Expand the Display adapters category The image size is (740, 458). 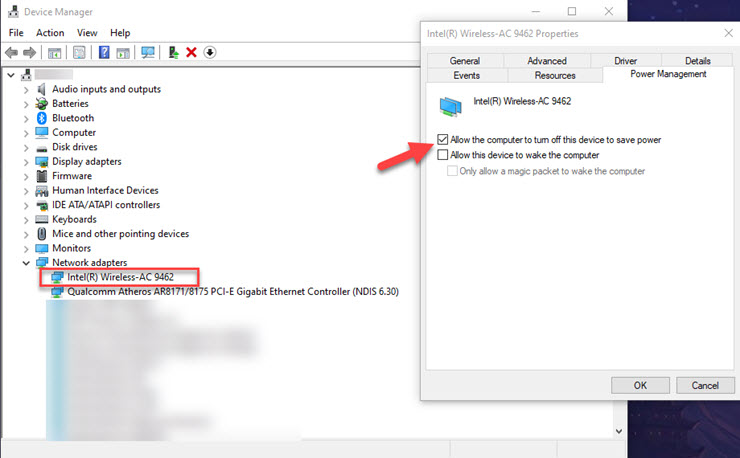click(25, 162)
